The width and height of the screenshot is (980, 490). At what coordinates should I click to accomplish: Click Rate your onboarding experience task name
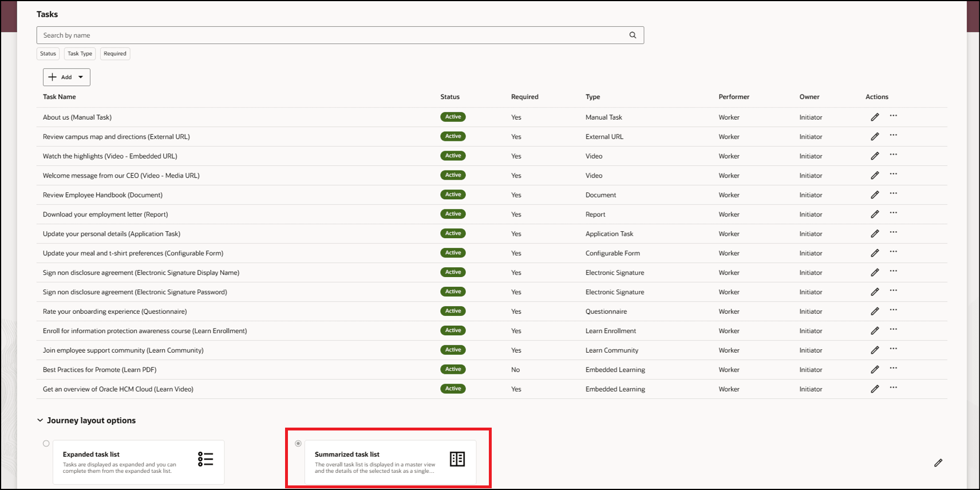click(x=115, y=312)
